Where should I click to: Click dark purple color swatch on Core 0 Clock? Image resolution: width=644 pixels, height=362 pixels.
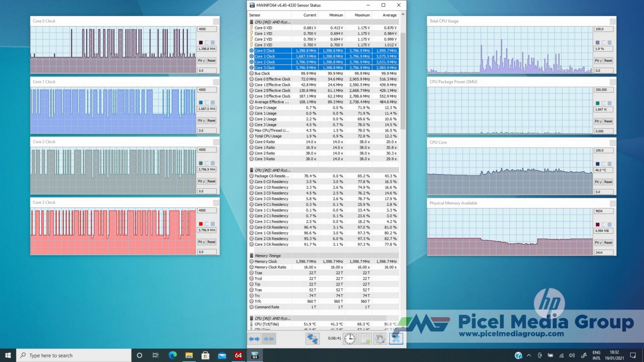pyautogui.click(x=201, y=43)
